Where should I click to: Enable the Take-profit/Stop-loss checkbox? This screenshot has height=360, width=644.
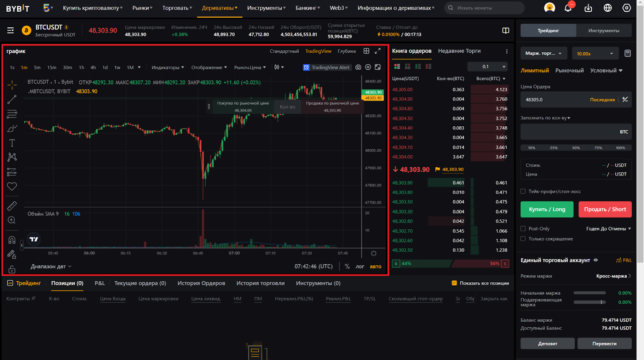[x=523, y=191]
